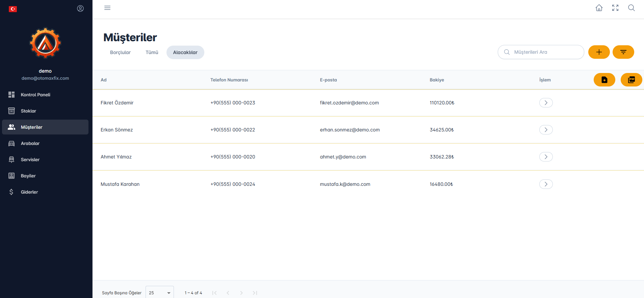Viewport: 644px width, 298px height.
Task: Click the İşlem column header
Action: point(545,80)
